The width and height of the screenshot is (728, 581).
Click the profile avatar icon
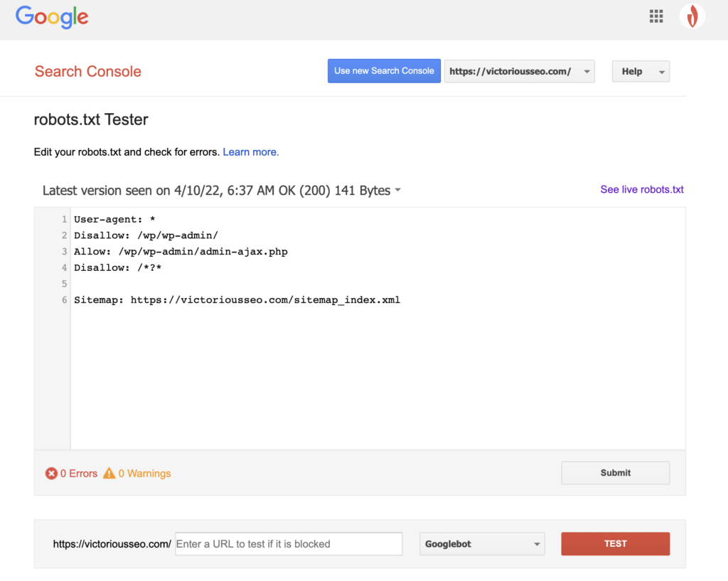pos(692,16)
